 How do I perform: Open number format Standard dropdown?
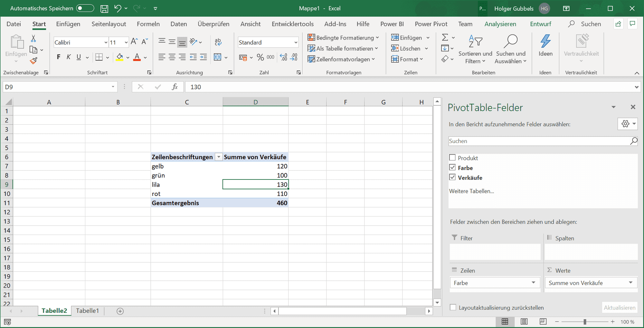pyautogui.click(x=296, y=43)
